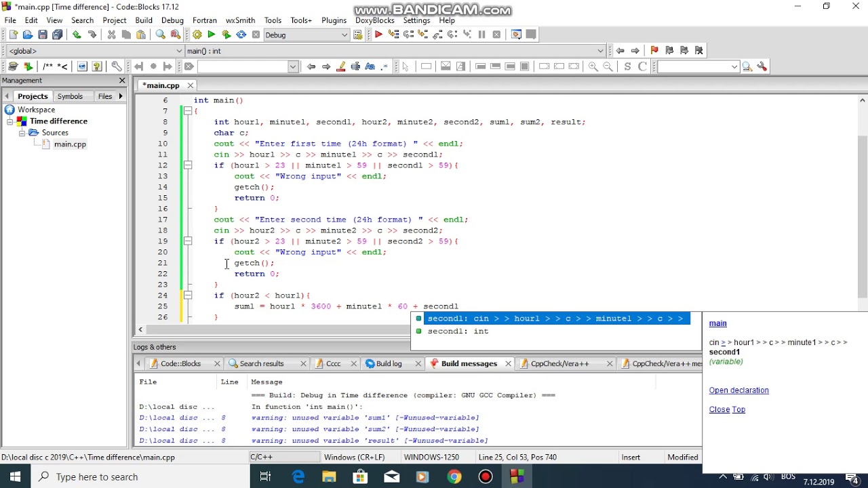
Task: Switch to the Build log tab
Action: click(x=389, y=364)
